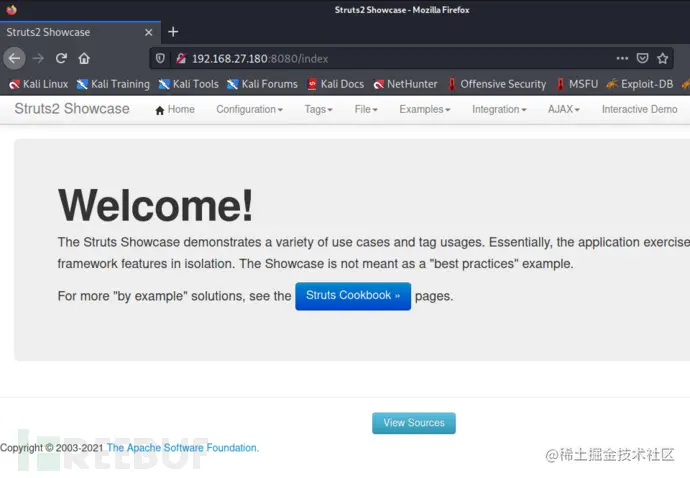Open a new tab with plus button

pyautogui.click(x=173, y=32)
